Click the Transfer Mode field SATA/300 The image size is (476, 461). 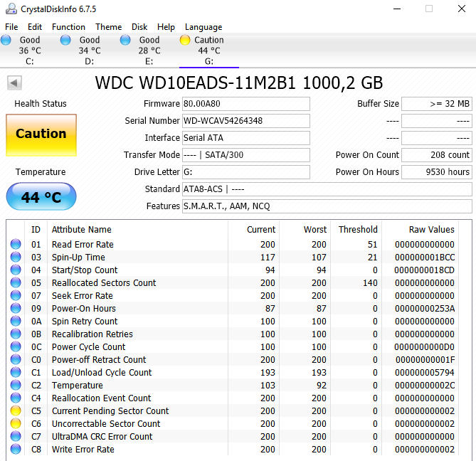[x=246, y=155]
